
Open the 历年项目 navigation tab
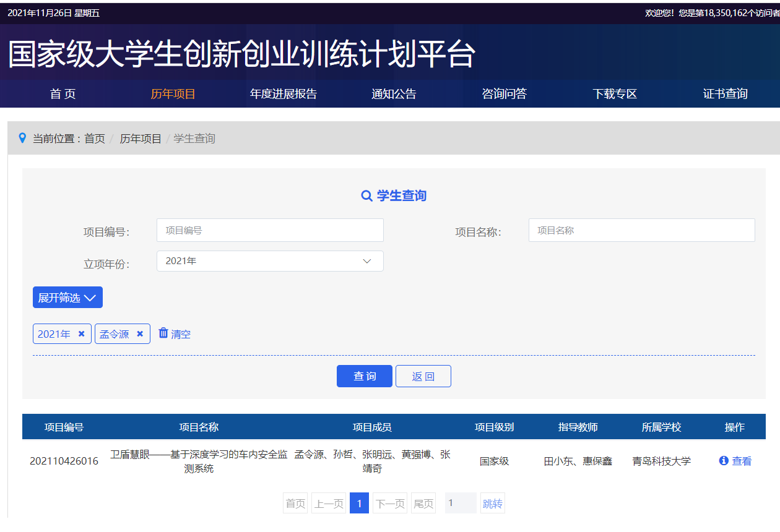(x=173, y=94)
